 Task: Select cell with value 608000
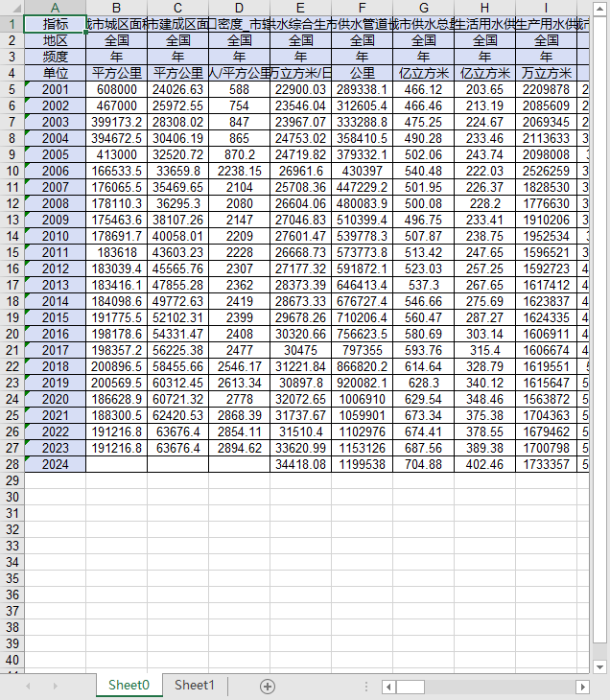[x=117, y=89]
